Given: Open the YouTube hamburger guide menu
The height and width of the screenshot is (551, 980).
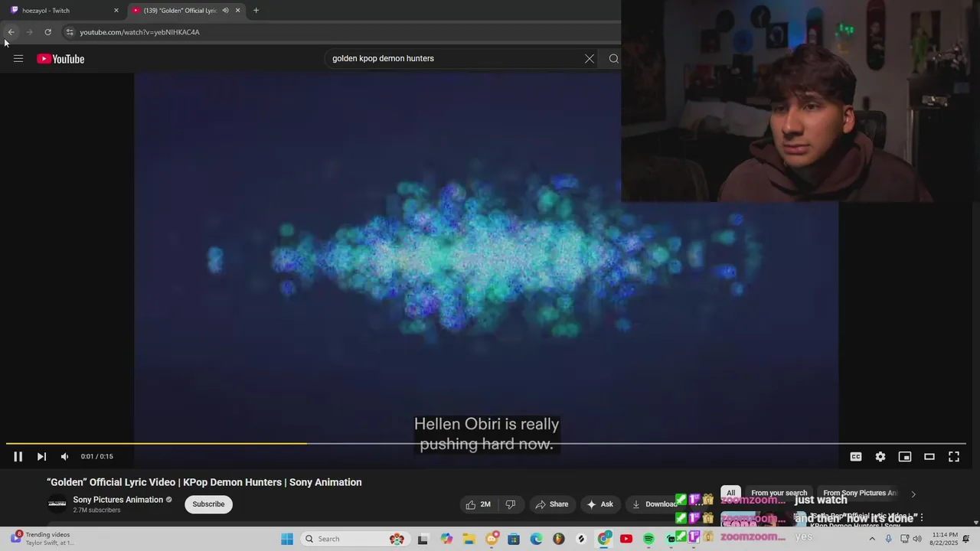Looking at the screenshot, I should click(x=18, y=59).
